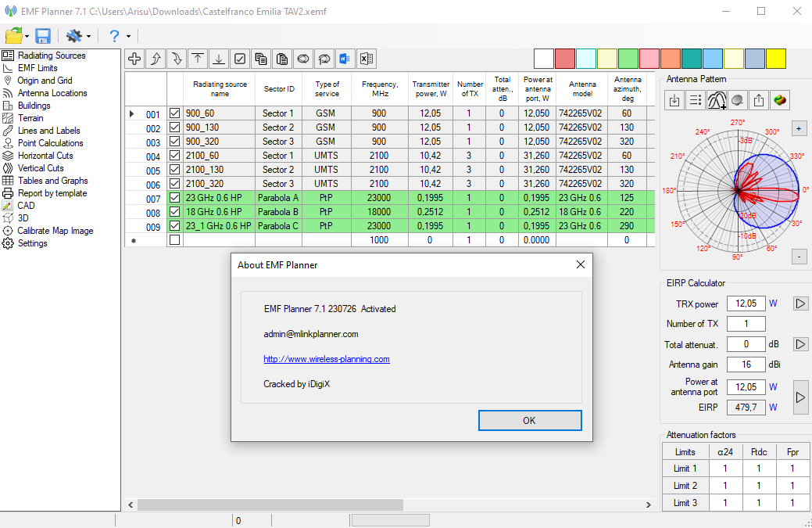The width and height of the screenshot is (812, 528).
Task: Click the table's horizontal scrollbar right arrow
Action: pyautogui.click(x=648, y=505)
